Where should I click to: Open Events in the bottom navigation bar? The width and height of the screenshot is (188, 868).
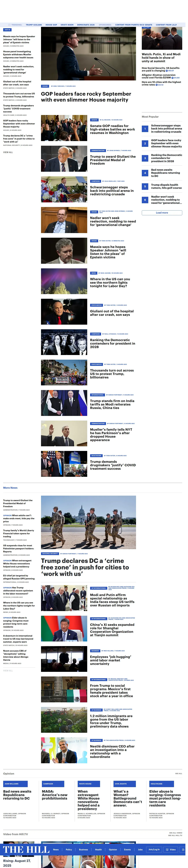pos(127,849)
